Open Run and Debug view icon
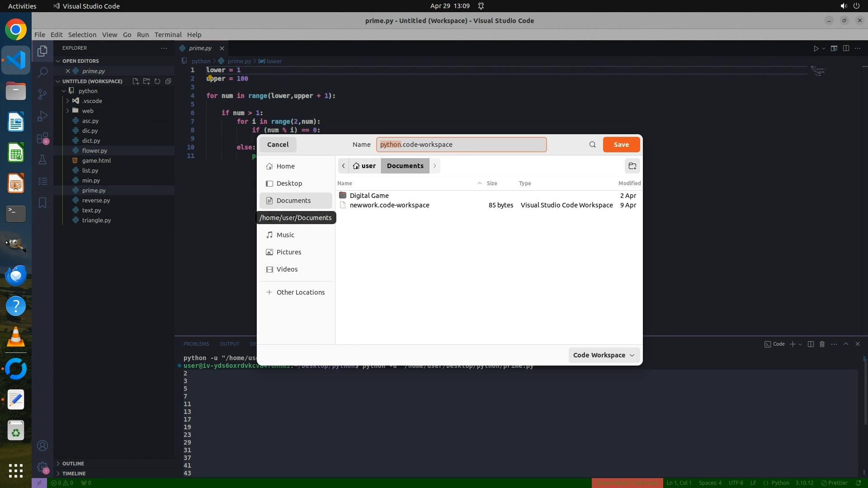Image resolution: width=868 pixels, height=488 pixels. 42,116
